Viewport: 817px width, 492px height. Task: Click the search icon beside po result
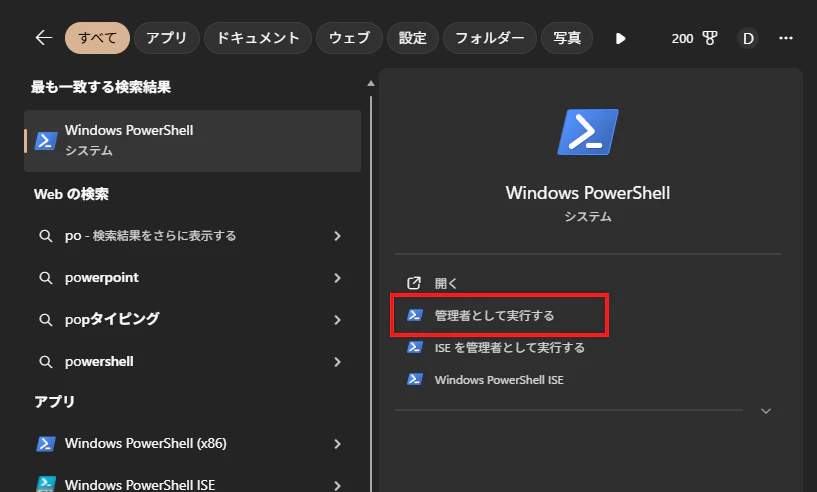point(46,236)
